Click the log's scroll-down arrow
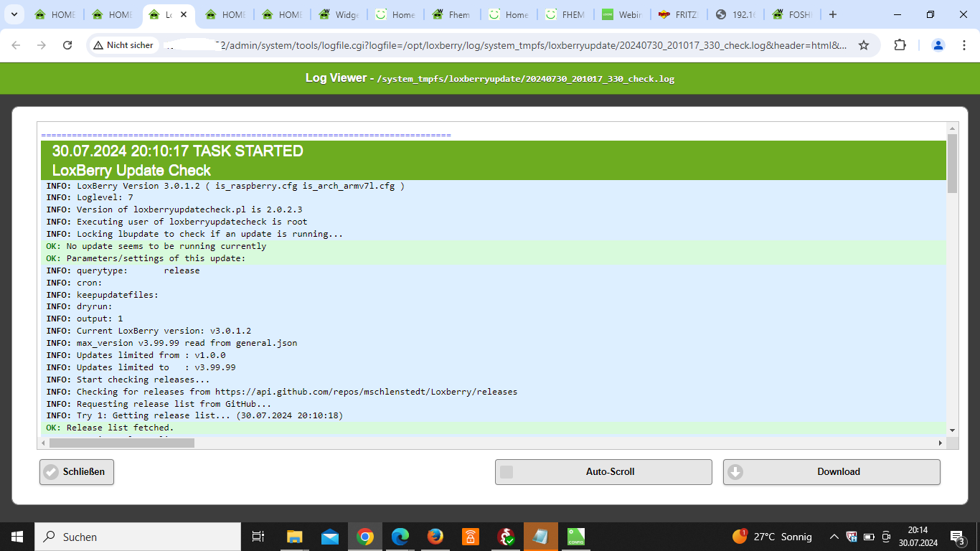The height and width of the screenshot is (551, 980). (x=952, y=430)
